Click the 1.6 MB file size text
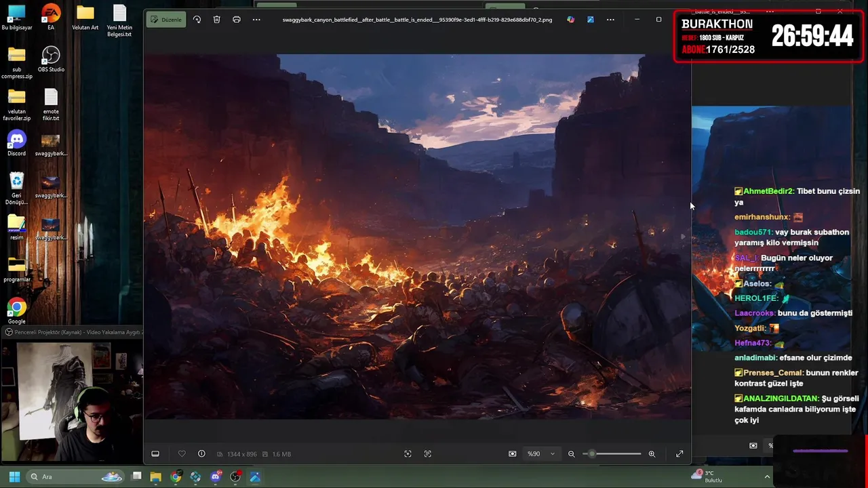The height and width of the screenshot is (488, 868). point(281,454)
